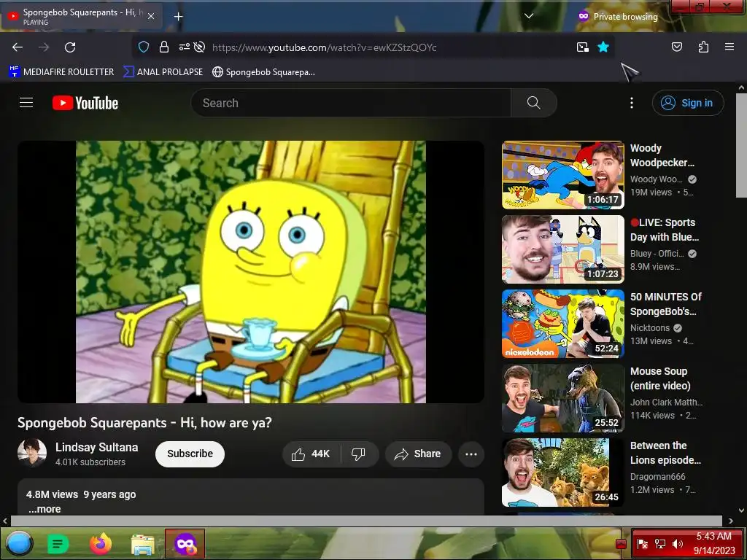The image size is (747, 560).
Task: Click the YouTube Search field
Action: click(x=351, y=103)
